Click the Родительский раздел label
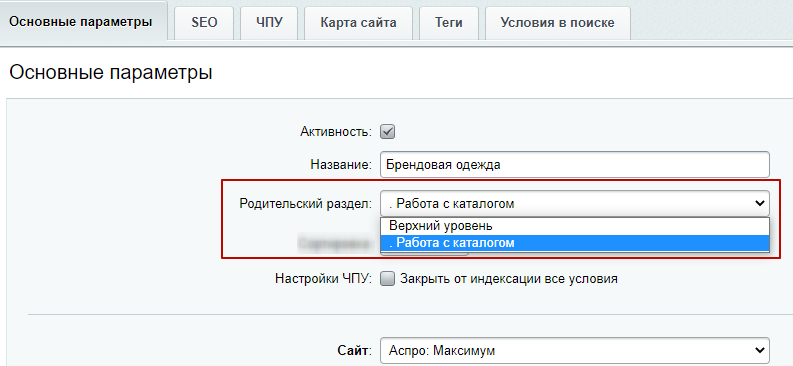793x366 pixels. (305, 204)
